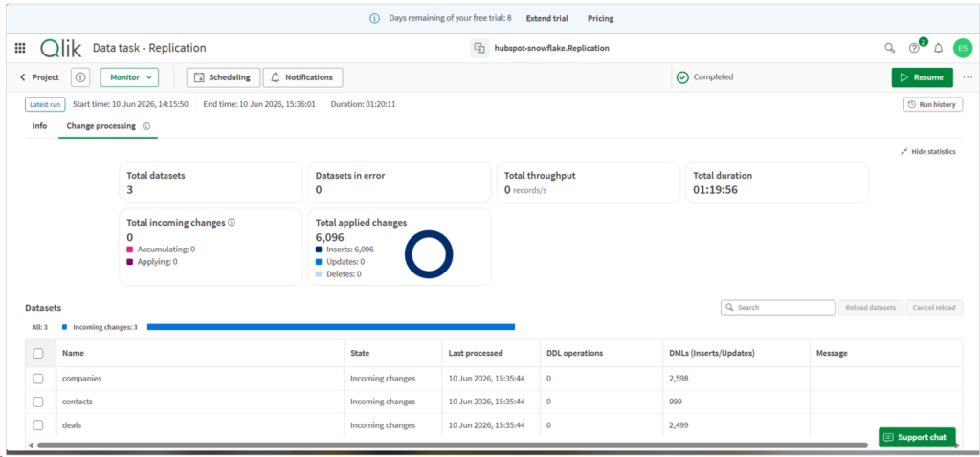The image size is (980, 457).
Task: Click the free trial info icon
Action: [374, 19]
